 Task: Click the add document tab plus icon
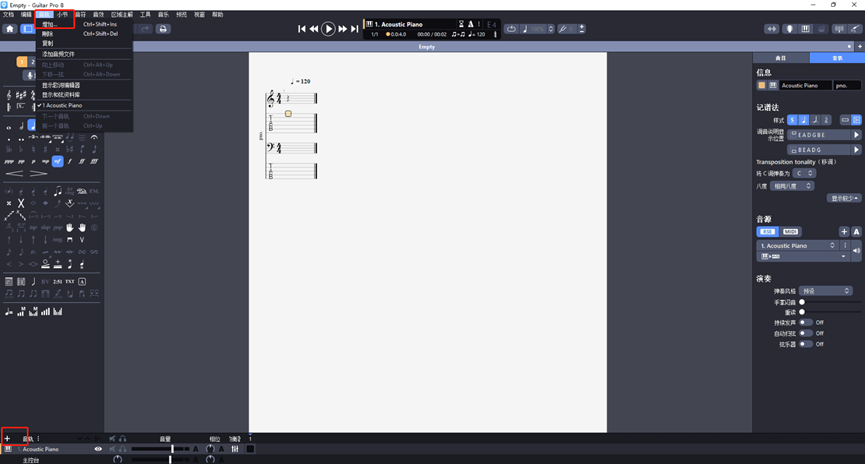tap(849, 46)
